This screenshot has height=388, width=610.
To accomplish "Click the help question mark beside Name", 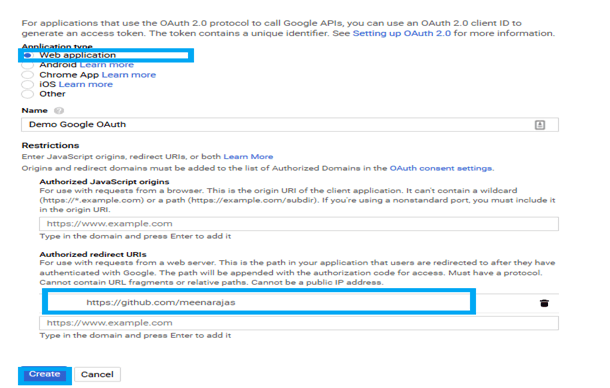I will [x=59, y=111].
